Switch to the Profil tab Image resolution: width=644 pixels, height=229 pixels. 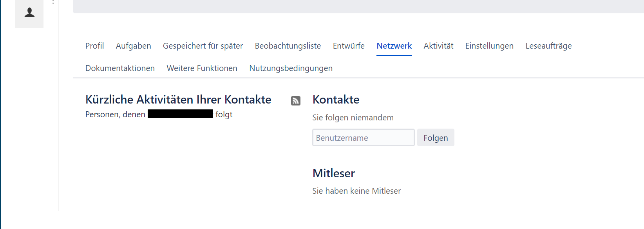pyautogui.click(x=94, y=46)
